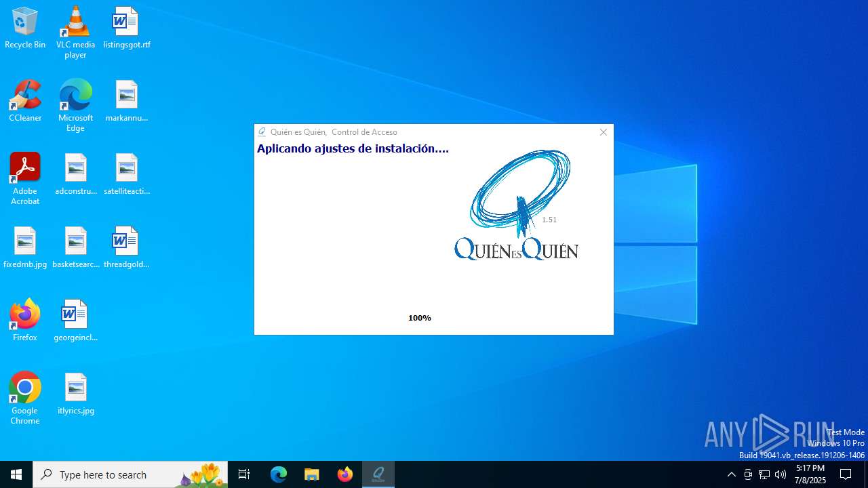Open the Action Center notifications

846,474
